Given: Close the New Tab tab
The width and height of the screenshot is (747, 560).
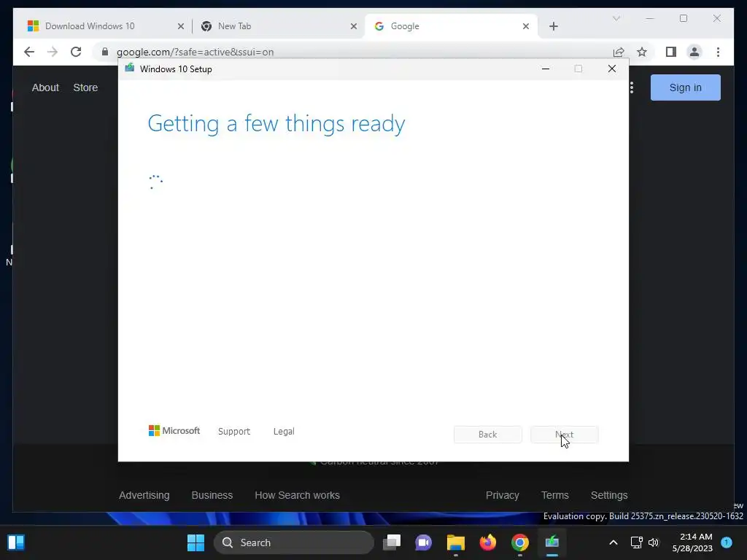Looking at the screenshot, I should click(354, 26).
